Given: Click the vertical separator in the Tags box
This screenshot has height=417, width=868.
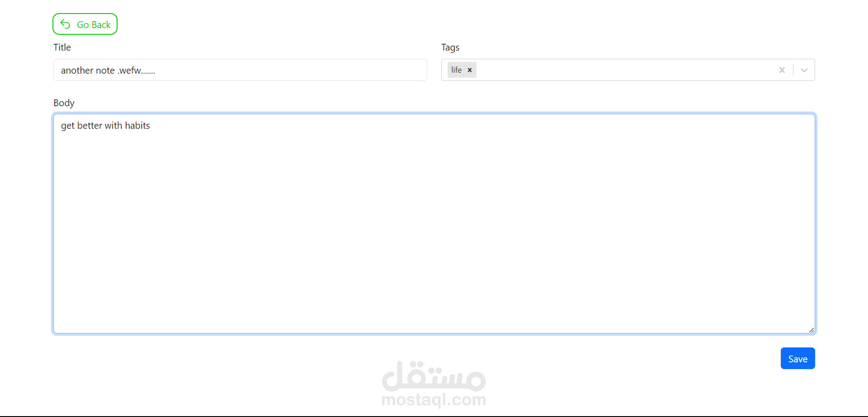Looking at the screenshot, I should click(793, 70).
